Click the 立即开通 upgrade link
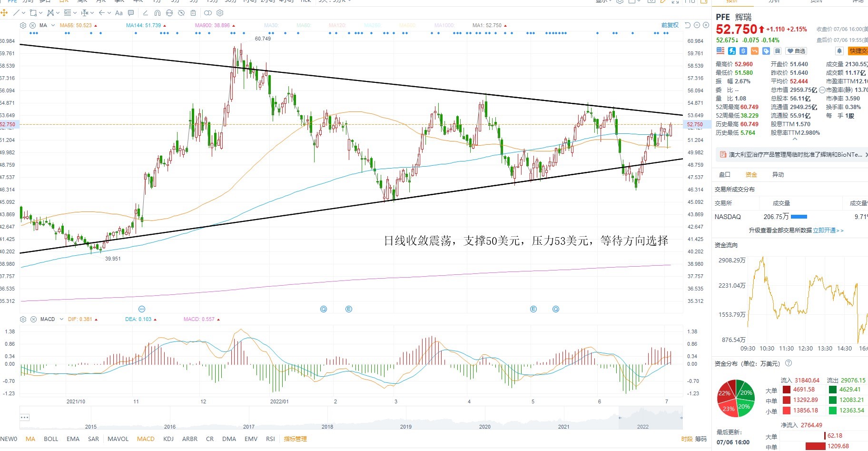This screenshot has width=868, height=451. pos(828,230)
